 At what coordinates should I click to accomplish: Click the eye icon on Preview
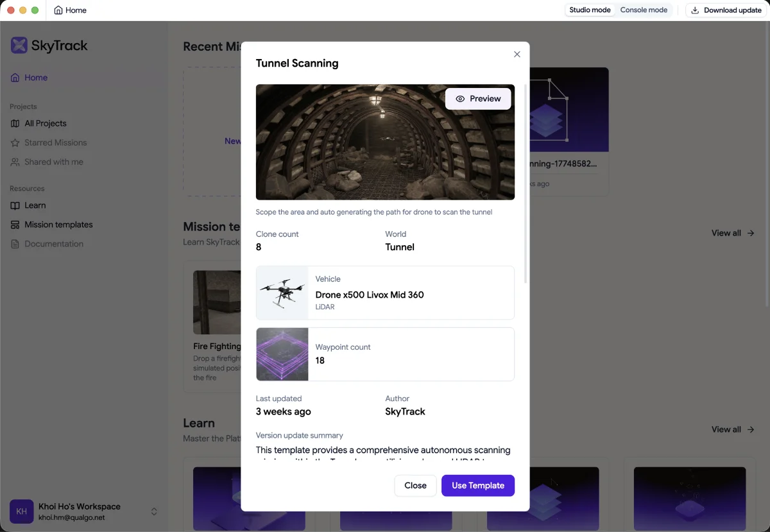pos(460,99)
